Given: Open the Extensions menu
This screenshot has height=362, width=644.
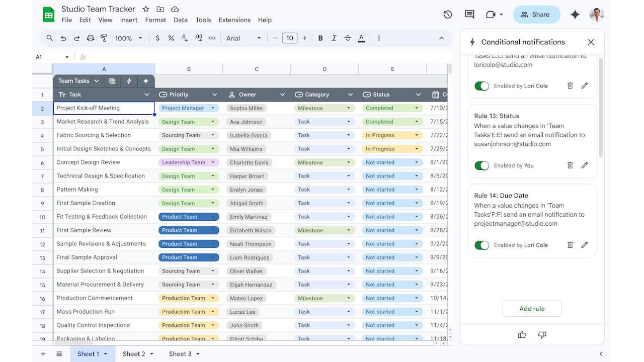Looking at the screenshot, I should click(x=234, y=20).
